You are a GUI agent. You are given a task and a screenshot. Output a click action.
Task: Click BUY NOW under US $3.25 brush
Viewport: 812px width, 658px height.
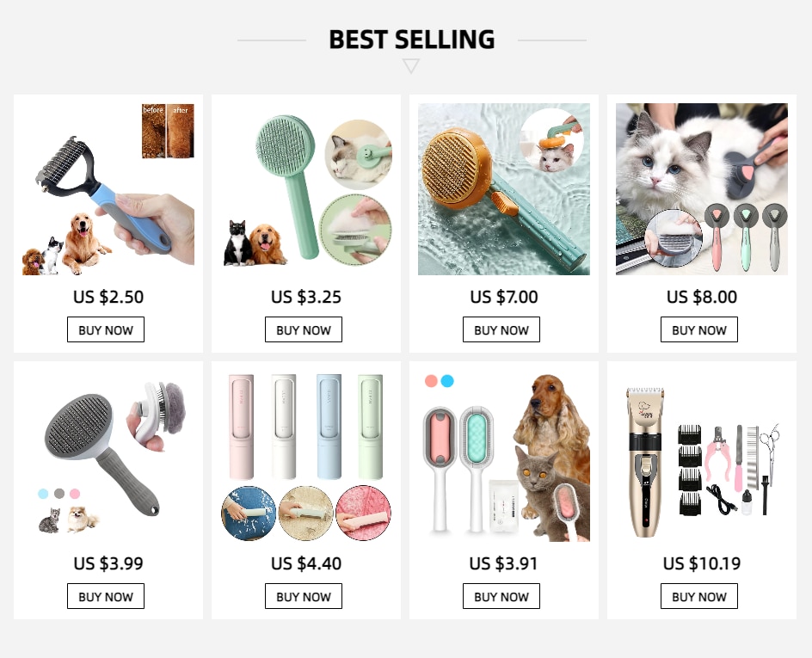304,329
